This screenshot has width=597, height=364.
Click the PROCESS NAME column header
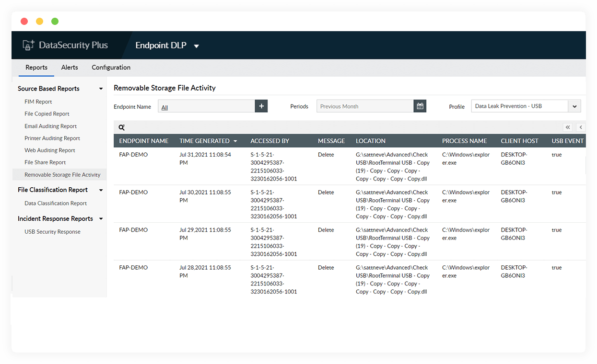pyautogui.click(x=465, y=141)
